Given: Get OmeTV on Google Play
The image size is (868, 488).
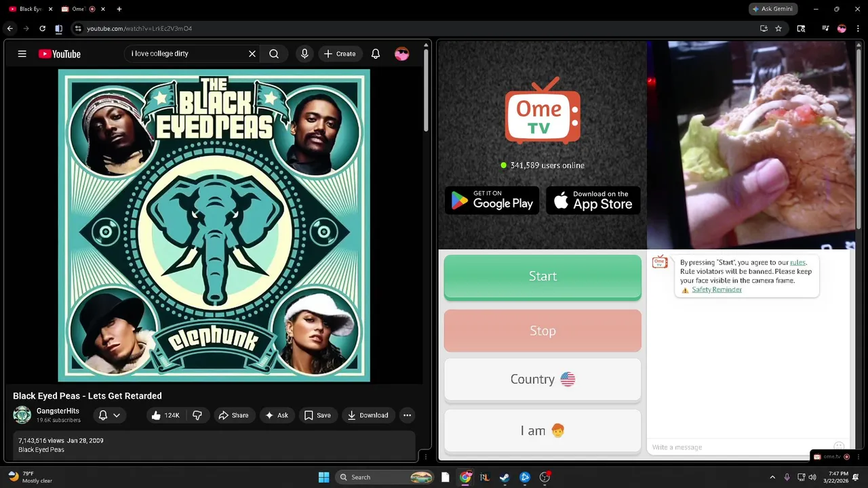Looking at the screenshot, I should click(x=492, y=200).
